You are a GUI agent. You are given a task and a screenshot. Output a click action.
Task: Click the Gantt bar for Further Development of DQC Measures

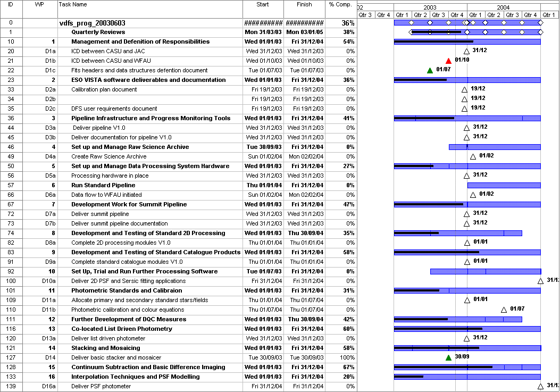tap(457, 320)
